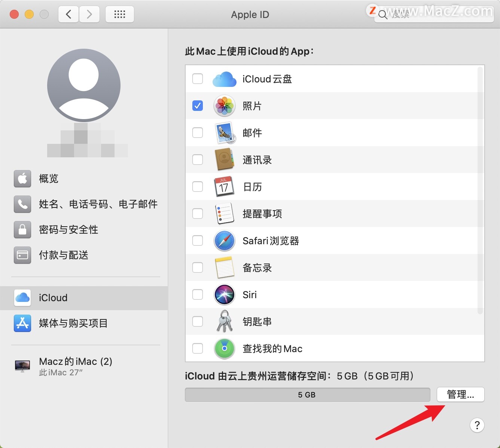500x448 pixels.
Task: Enable the 钥匙串 checkbox
Action: coord(198,321)
